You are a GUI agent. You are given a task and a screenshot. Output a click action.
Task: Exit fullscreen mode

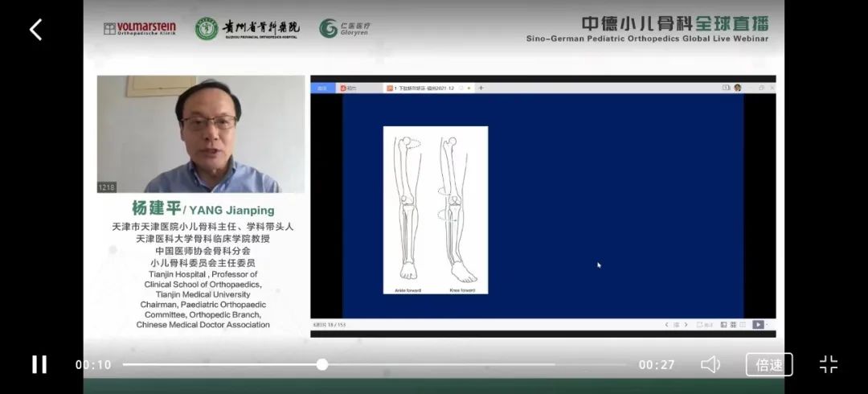coord(828,364)
